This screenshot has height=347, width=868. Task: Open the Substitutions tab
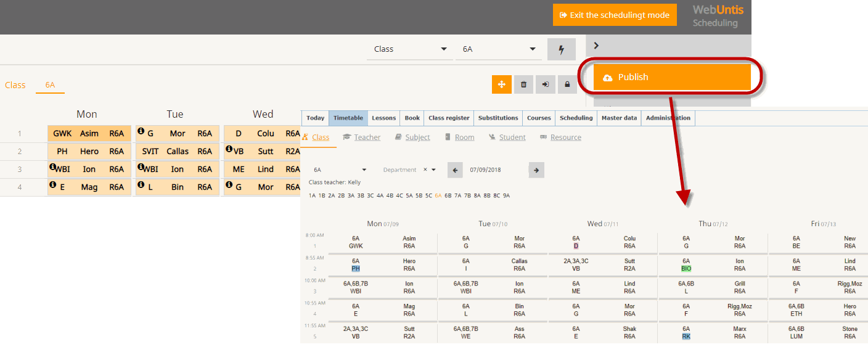click(498, 118)
